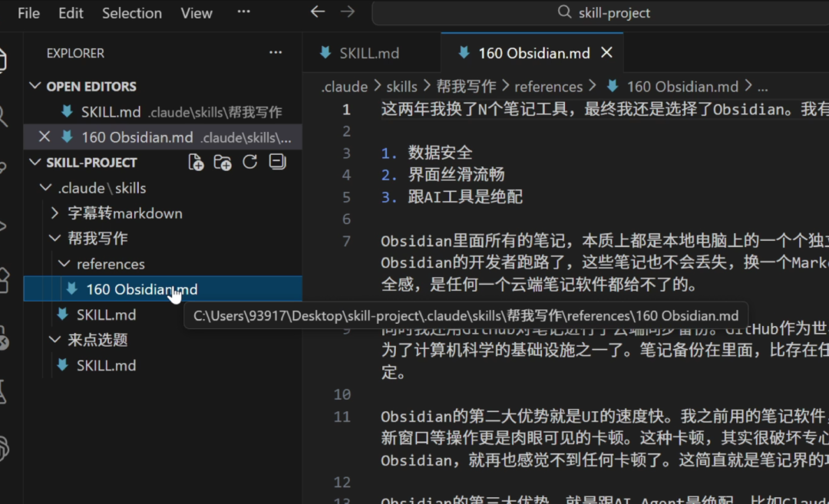
Task: Click line number 7 in gutter
Action: click(346, 241)
